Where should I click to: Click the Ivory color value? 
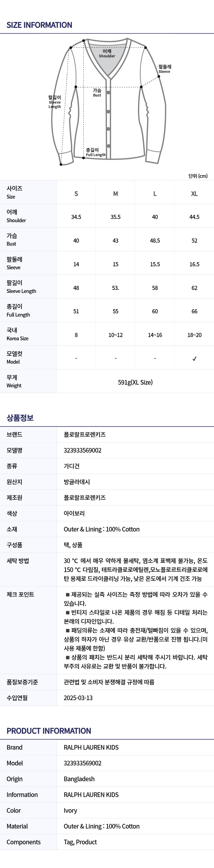coord(70,810)
